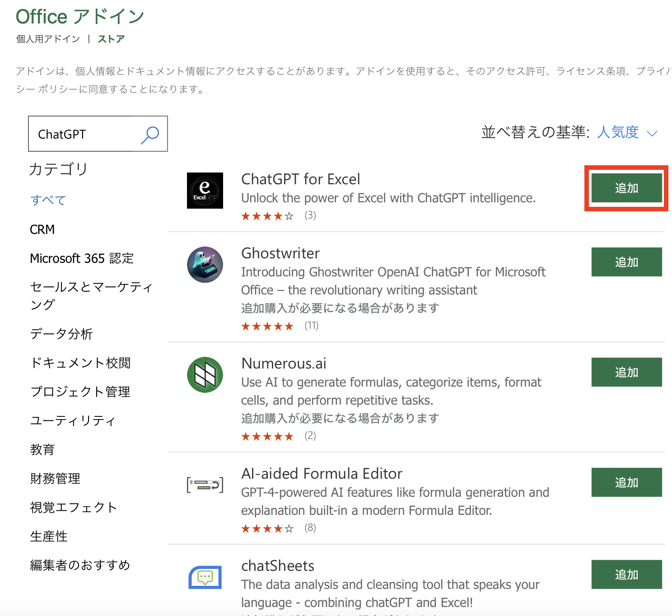Viewport: 672px width, 616px height.
Task: Click 'GPT-4-powered AI features' description
Action: pyautogui.click(x=395, y=501)
